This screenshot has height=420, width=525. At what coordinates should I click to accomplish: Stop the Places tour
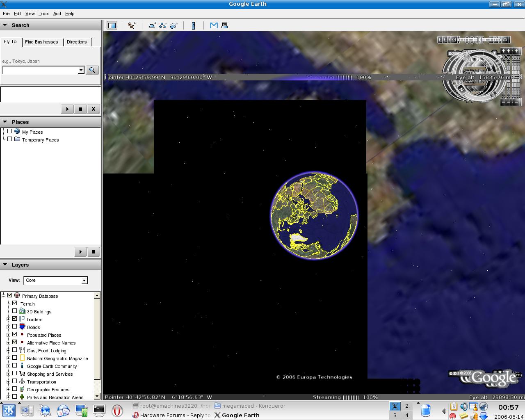(x=94, y=252)
